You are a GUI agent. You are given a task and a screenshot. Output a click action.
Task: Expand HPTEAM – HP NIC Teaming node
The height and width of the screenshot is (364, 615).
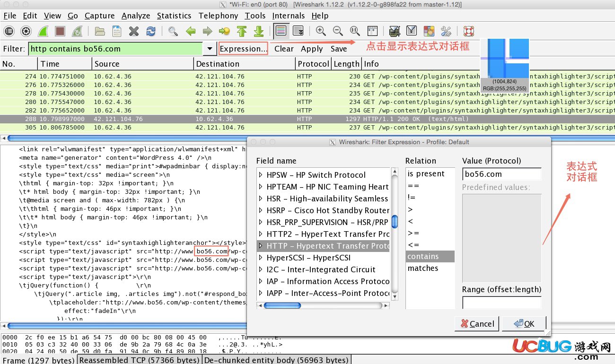pos(261,187)
